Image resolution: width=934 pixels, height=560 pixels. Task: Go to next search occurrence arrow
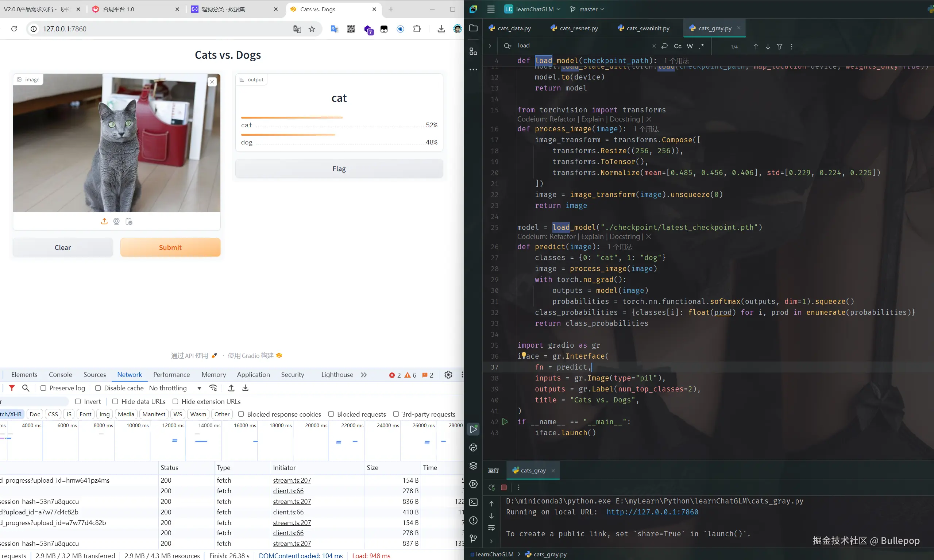click(x=768, y=47)
